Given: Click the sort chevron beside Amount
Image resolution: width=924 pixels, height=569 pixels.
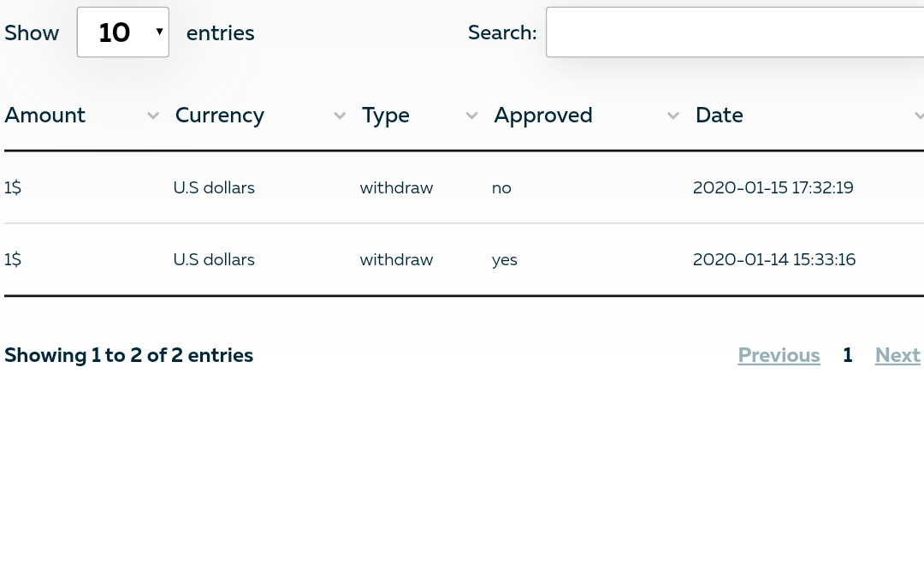Looking at the screenshot, I should coord(153,116).
